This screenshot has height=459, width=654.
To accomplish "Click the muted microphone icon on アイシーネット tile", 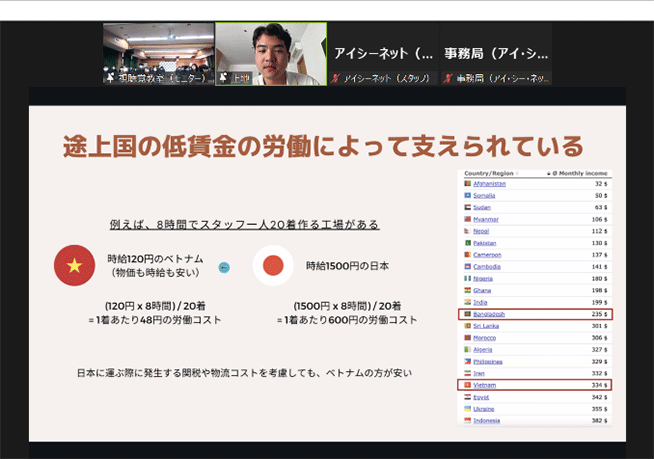I will tap(336, 78).
